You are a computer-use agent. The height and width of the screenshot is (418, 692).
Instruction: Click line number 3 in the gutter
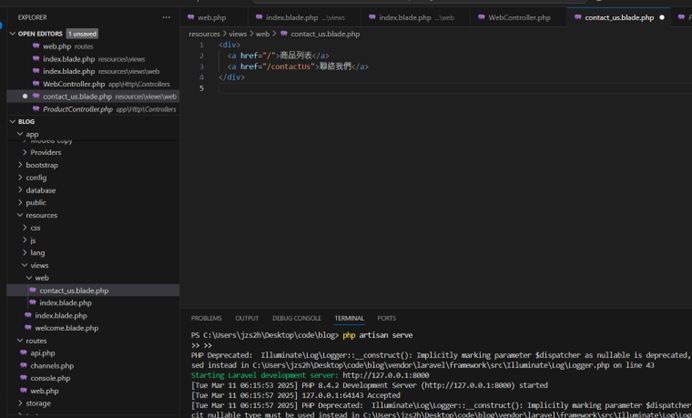click(201, 67)
